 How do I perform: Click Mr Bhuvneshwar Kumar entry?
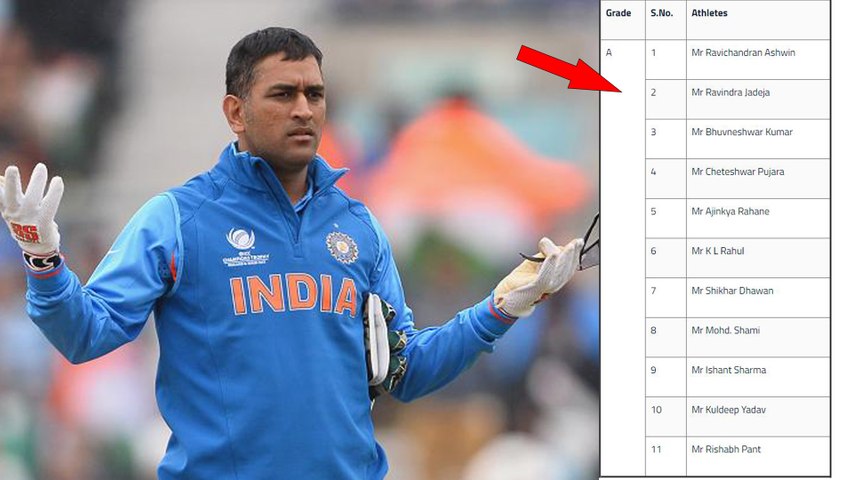(742, 132)
